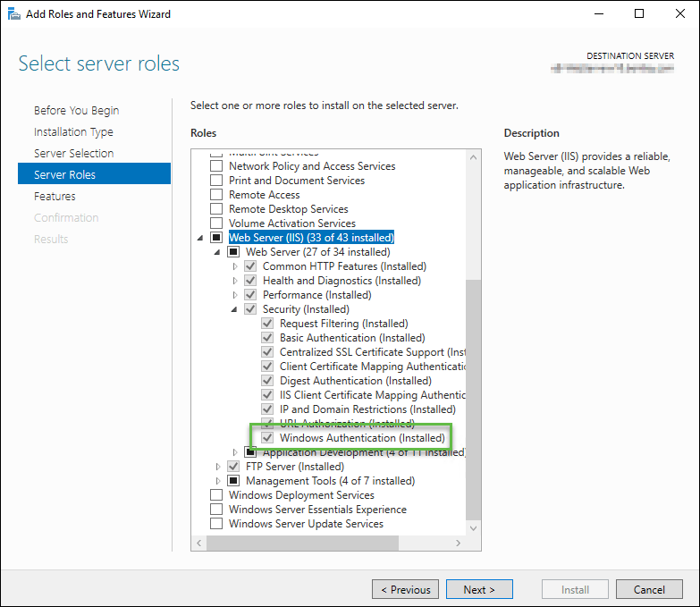Viewport: 700px width, 607px height.
Task: Check the Volume Activation Services checkbox
Action: click(x=216, y=223)
